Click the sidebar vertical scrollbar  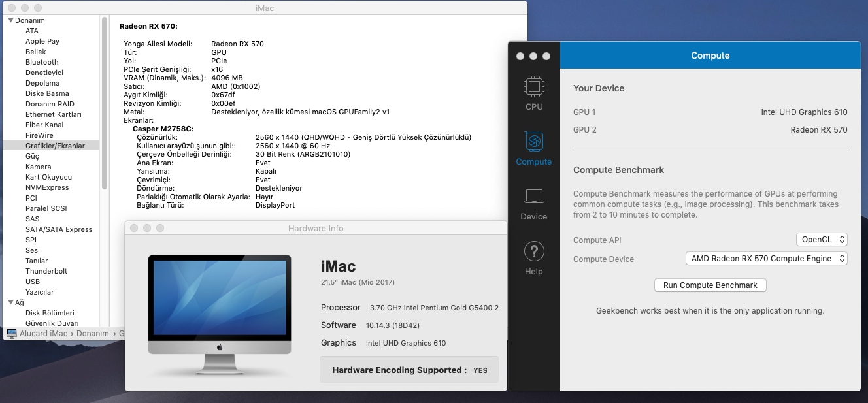pyautogui.click(x=104, y=105)
